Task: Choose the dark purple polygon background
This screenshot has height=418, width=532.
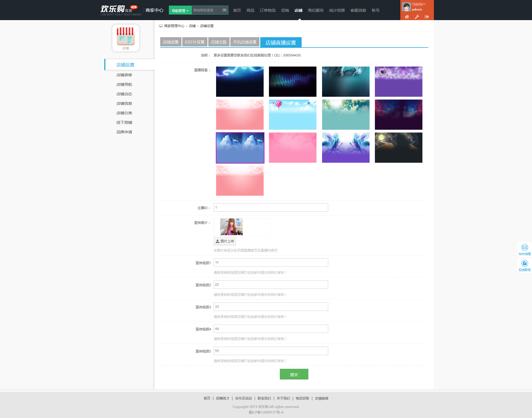Action: (x=399, y=115)
